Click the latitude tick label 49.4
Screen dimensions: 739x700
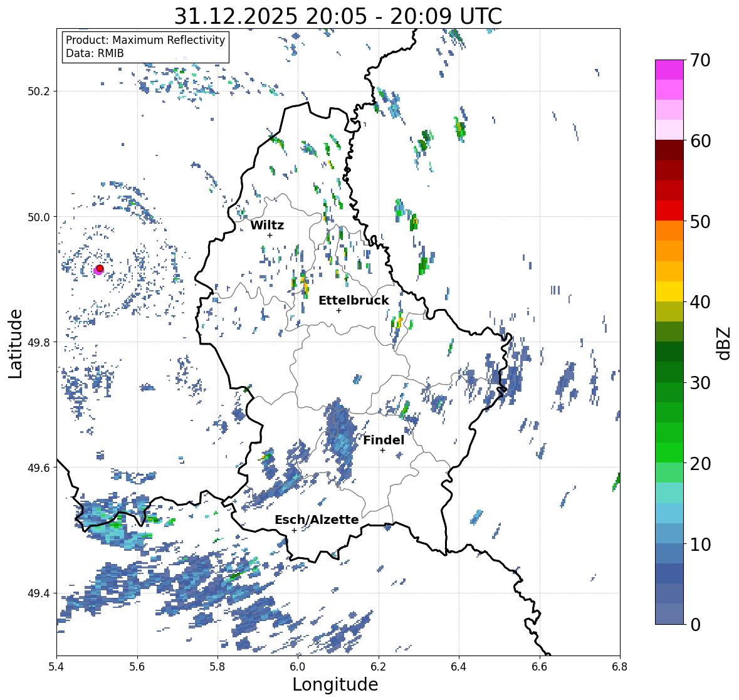click(39, 593)
